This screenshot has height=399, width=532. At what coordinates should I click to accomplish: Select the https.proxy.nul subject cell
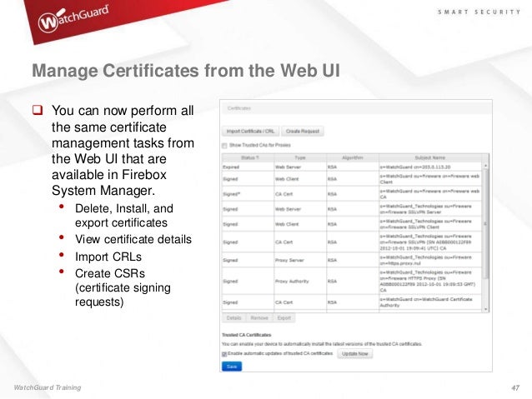[430, 260]
